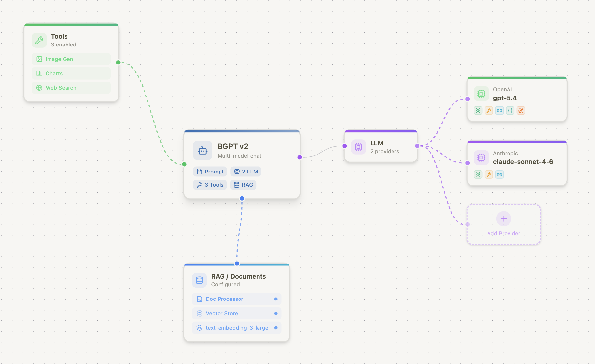Viewport: 595px width, 364px height.
Task: Click the "Anthropic" provider label
Action: [506, 153]
